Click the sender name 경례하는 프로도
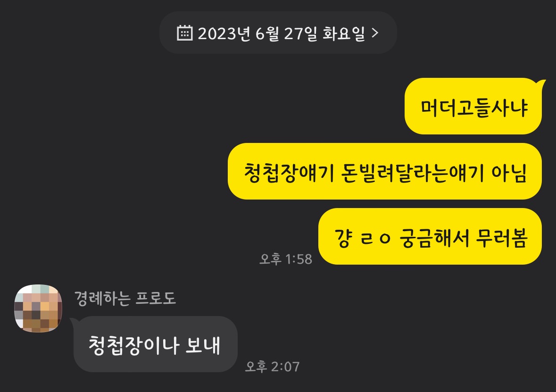556x392 pixels. pos(125,298)
